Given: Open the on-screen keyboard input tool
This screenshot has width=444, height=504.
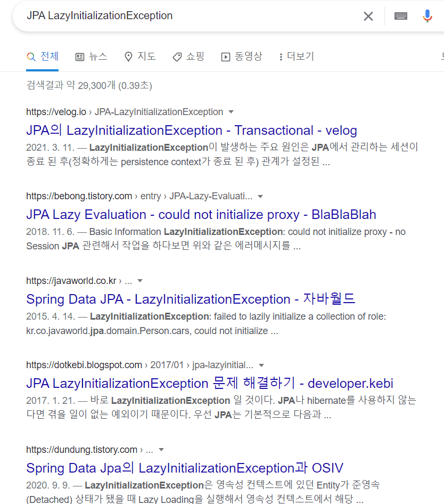Looking at the screenshot, I should pyautogui.click(x=401, y=16).
